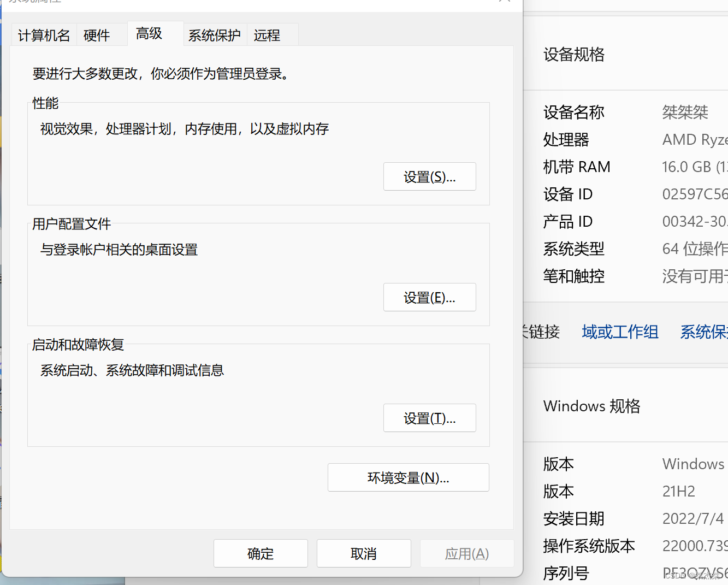728x585 pixels.
Task: Open 性能 settings via 设置(S) button
Action: click(429, 176)
